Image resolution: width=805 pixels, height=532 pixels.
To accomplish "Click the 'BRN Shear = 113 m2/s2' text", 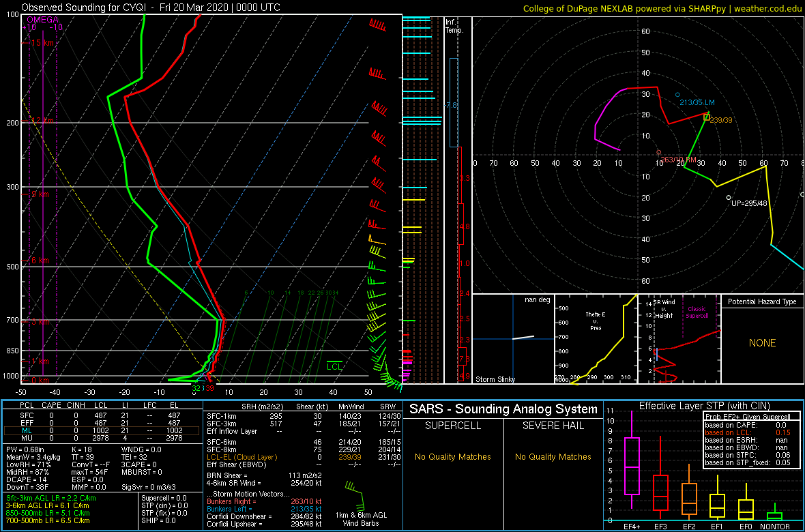I will 265,475.
